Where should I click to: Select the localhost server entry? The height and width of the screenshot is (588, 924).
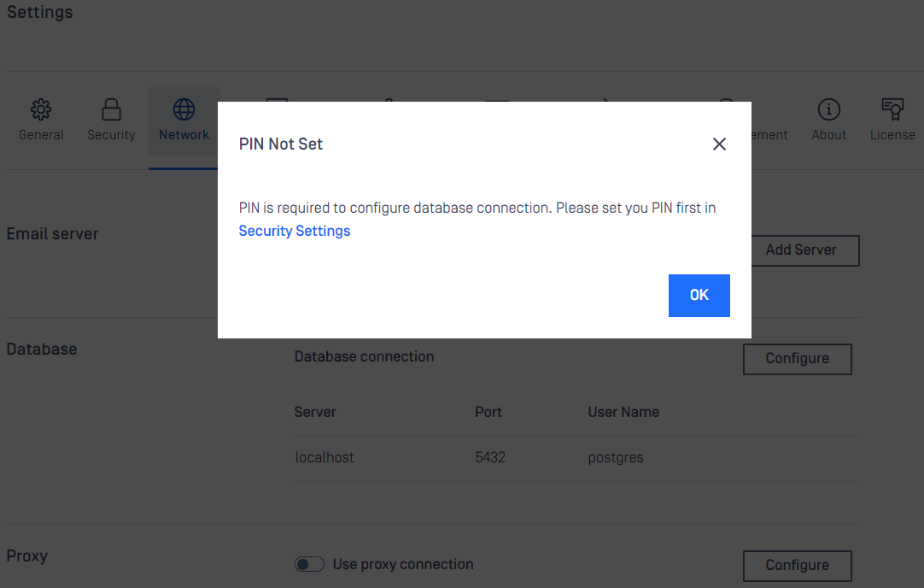click(x=325, y=457)
